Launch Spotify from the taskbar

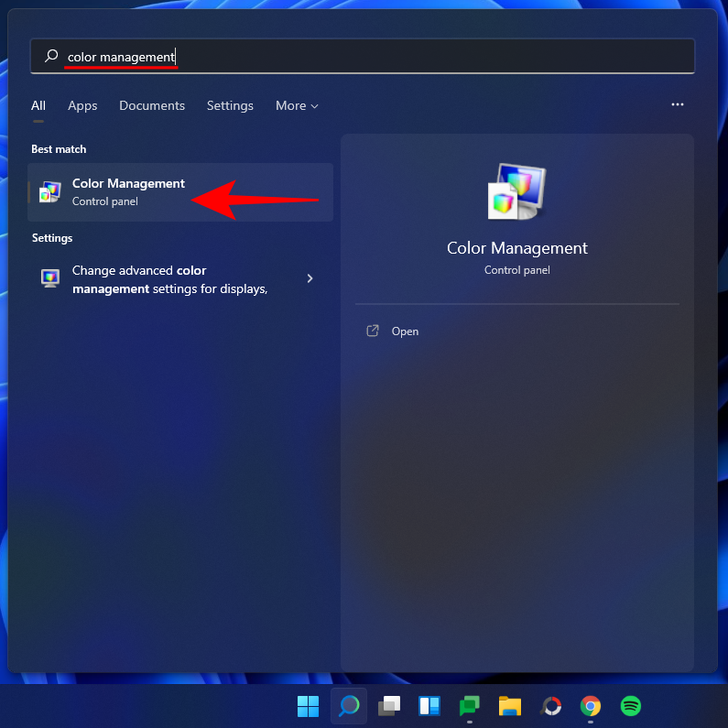pyautogui.click(x=631, y=706)
